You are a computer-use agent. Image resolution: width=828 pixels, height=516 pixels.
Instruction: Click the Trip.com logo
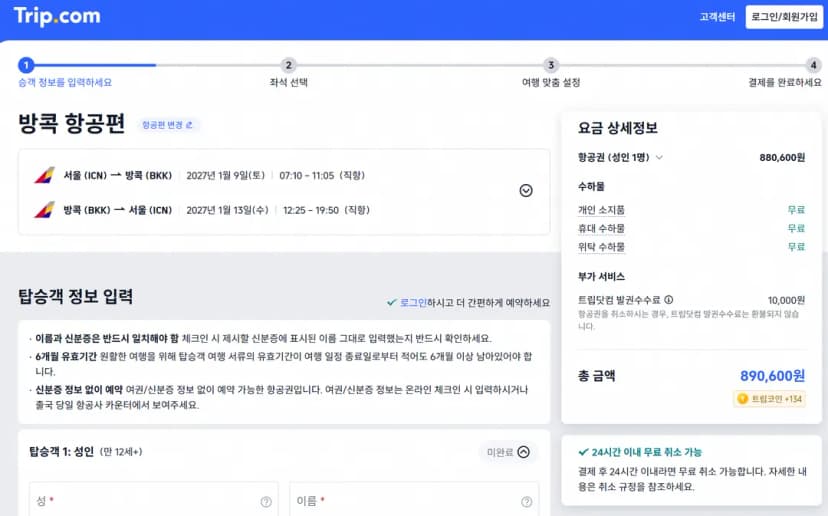point(57,16)
